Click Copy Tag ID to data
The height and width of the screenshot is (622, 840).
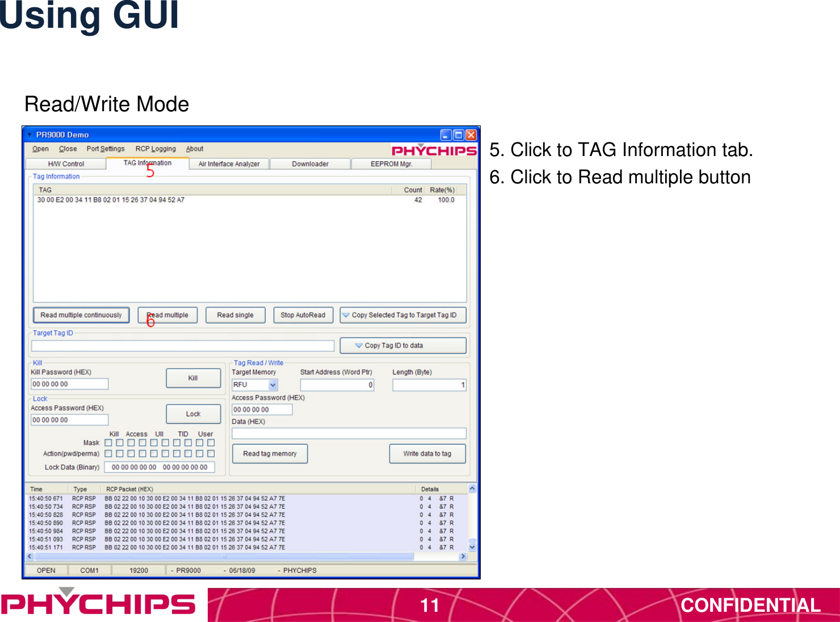tap(402, 345)
